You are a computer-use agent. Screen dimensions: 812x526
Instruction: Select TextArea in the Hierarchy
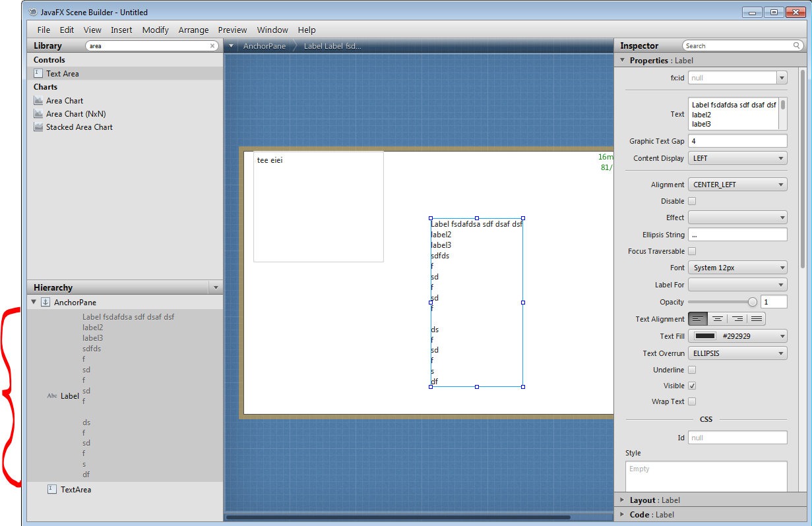pyautogui.click(x=75, y=490)
